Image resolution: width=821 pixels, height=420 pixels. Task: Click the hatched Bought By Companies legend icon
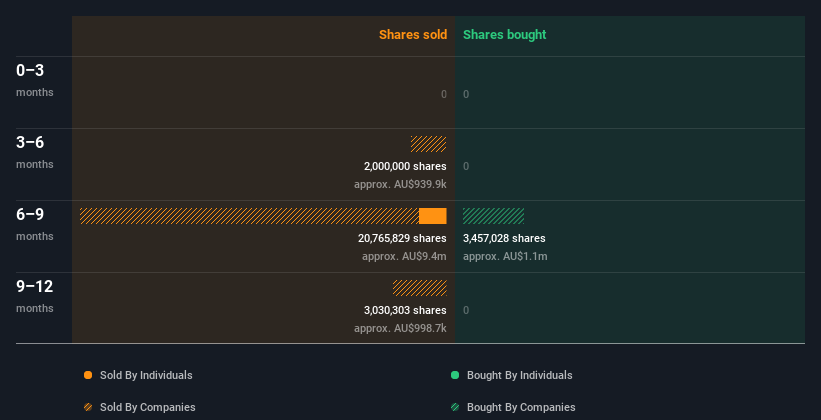pyautogui.click(x=455, y=407)
